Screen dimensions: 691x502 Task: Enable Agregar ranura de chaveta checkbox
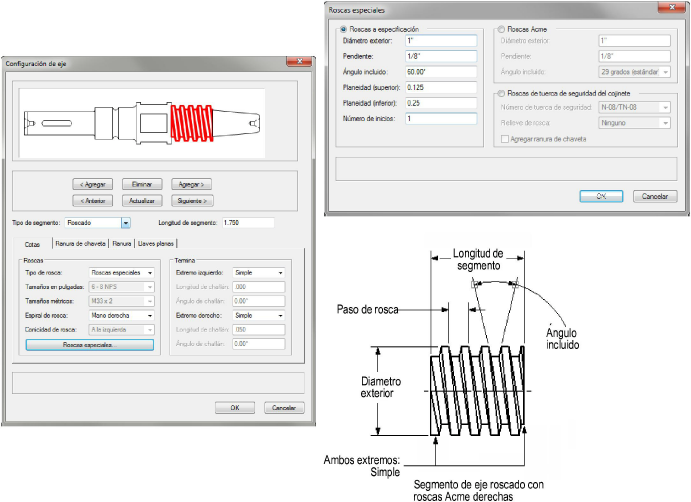[505, 139]
